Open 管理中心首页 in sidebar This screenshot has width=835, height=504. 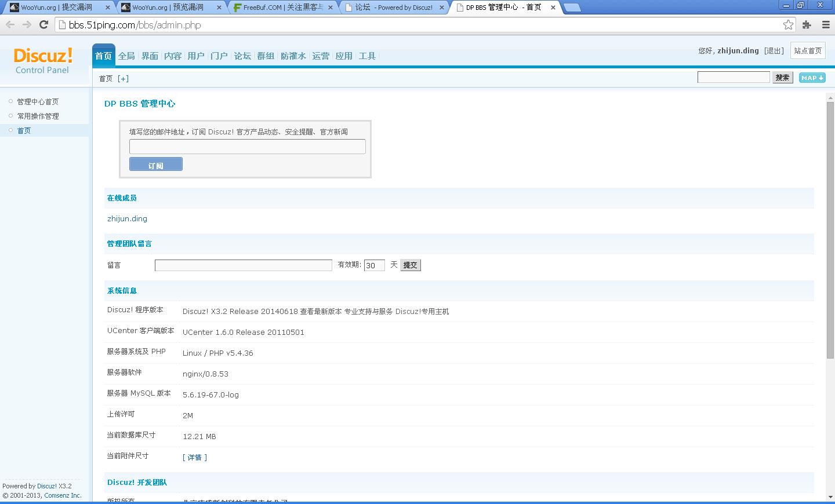click(x=38, y=101)
